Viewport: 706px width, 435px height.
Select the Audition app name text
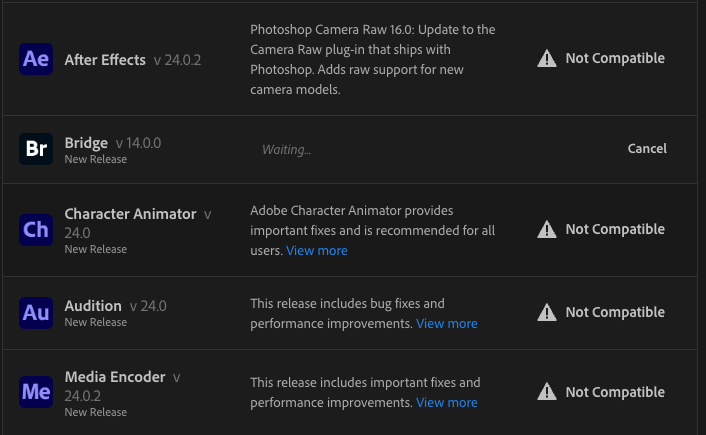(93, 306)
